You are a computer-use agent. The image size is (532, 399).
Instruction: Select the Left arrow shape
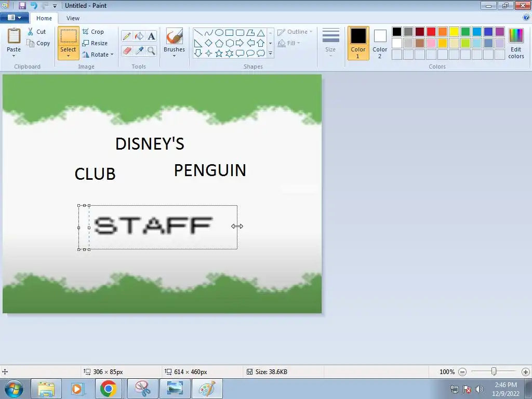click(250, 43)
